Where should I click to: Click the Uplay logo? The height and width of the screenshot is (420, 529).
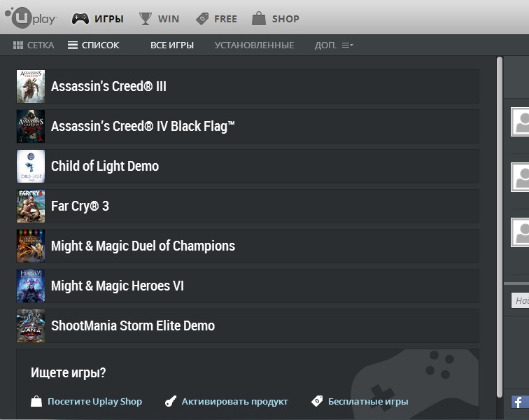pos(31,17)
